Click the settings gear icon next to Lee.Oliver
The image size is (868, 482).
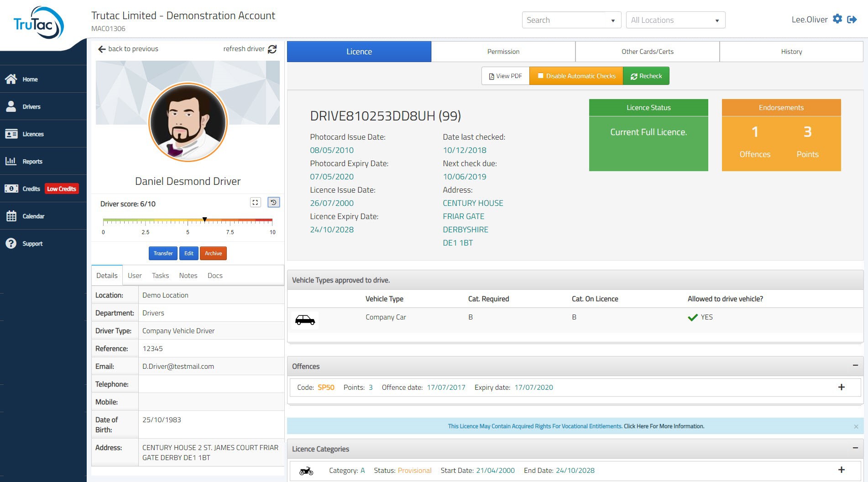click(837, 19)
